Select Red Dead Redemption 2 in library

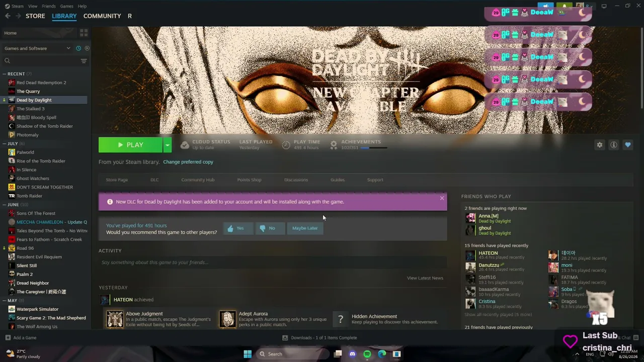pos(41,82)
